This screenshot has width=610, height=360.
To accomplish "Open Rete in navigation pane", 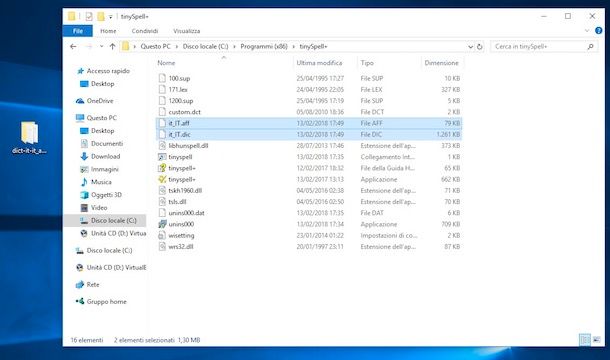I will [x=93, y=285].
